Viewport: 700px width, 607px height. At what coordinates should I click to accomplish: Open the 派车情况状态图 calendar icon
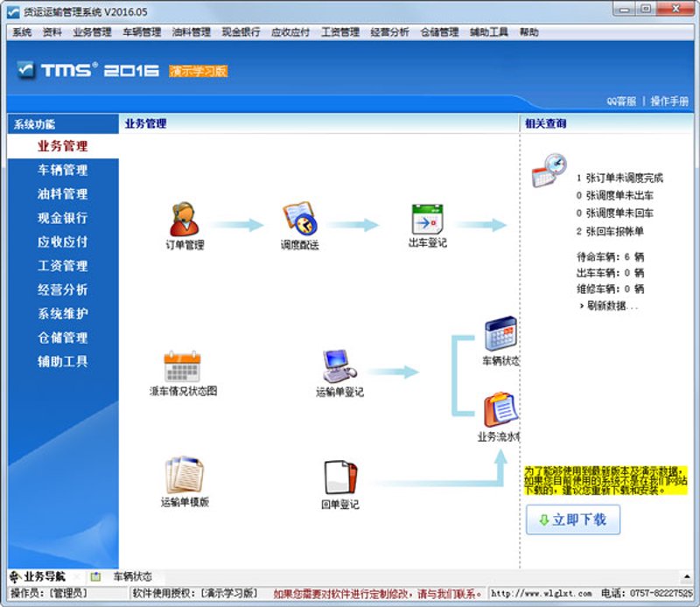tap(182, 366)
